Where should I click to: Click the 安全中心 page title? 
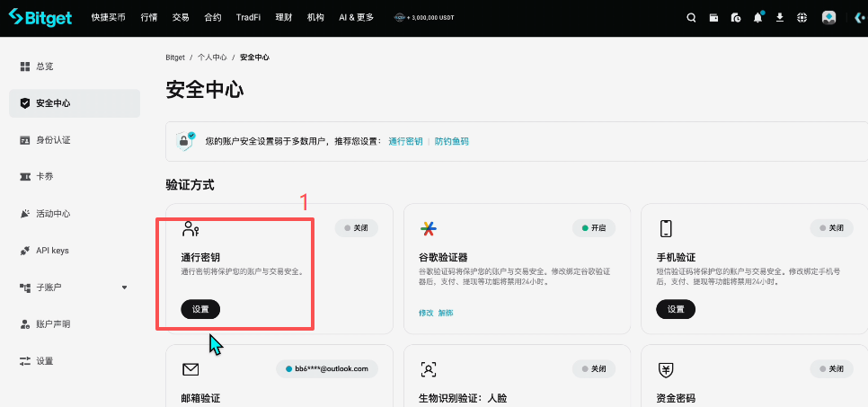tap(204, 90)
